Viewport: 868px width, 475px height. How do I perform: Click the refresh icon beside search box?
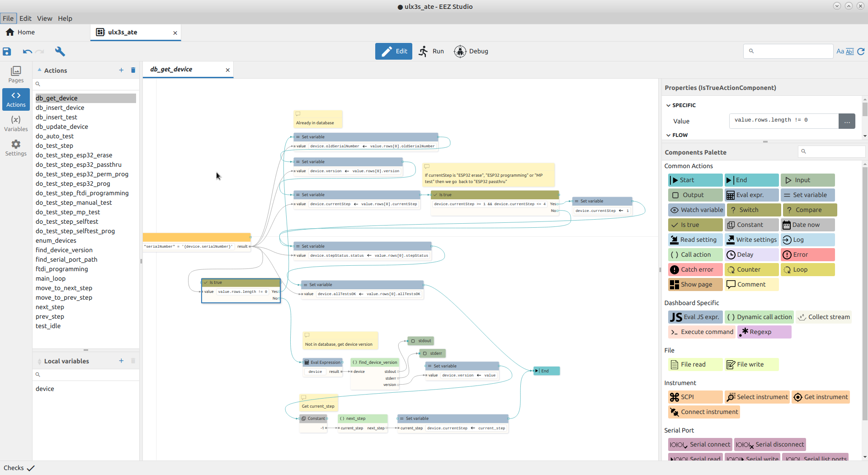[861, 52]
